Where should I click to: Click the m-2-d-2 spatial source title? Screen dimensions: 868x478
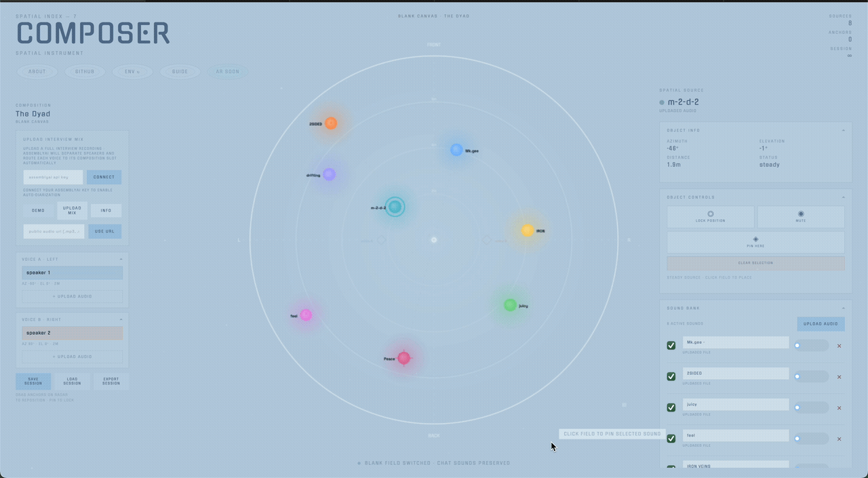point(684,102)
